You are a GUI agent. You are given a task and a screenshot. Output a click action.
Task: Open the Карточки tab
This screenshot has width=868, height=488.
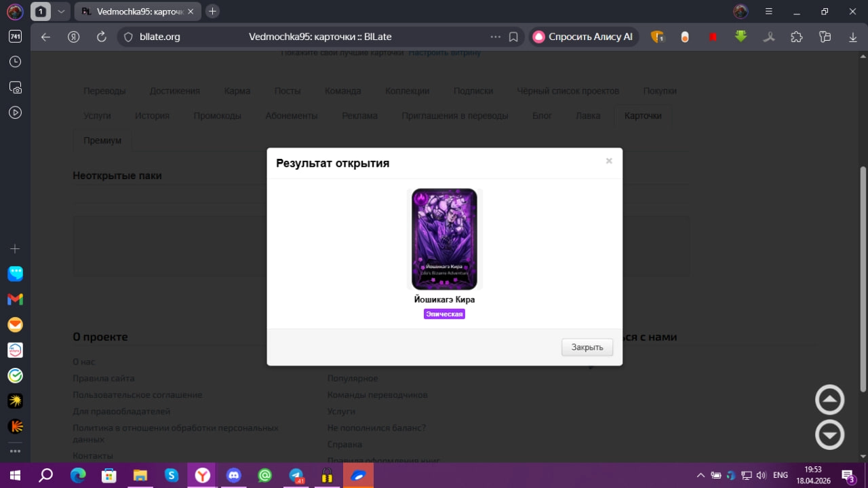click(643, 116)
